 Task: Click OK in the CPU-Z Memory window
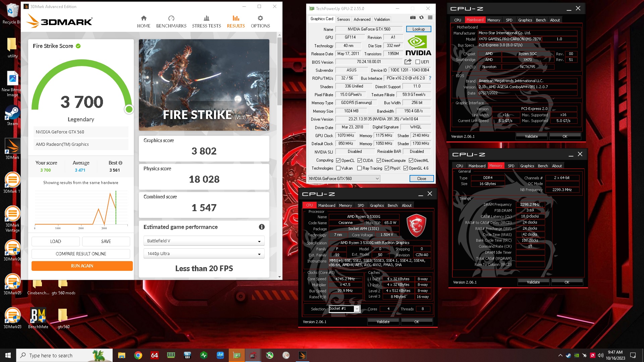point(567,282)
